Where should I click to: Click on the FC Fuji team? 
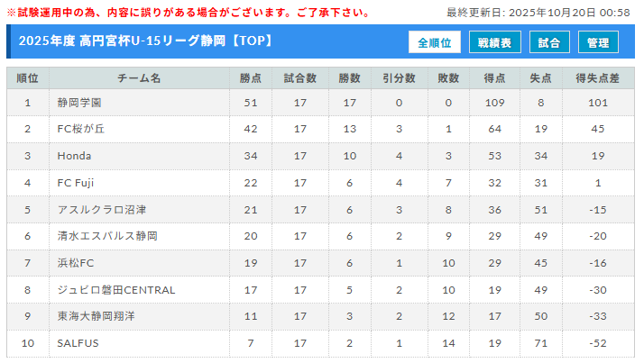tap(78, 183)
